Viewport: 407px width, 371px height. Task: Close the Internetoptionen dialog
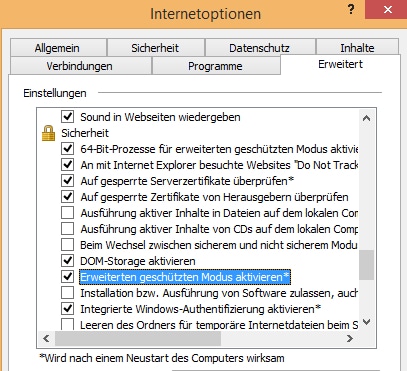click(x=388, y=10)
